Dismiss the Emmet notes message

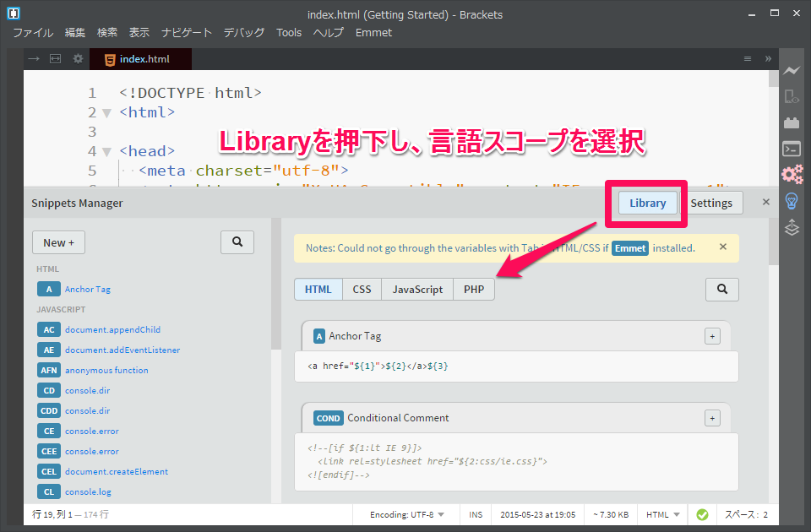point(723,247)
